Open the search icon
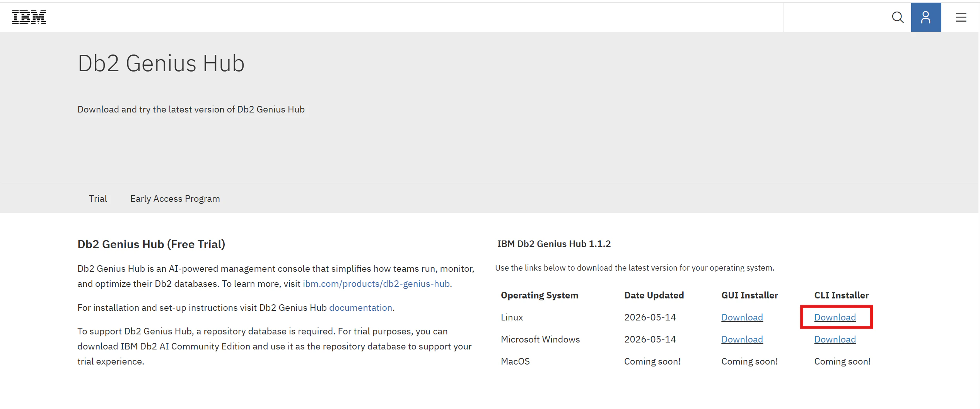The image size is (980, 409). 898,17
